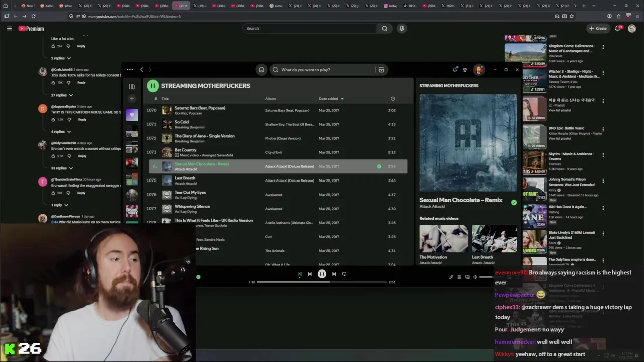Select Saturnz Barz track row
The width and height of the screenshot is (644, 362).
point(278,110)
